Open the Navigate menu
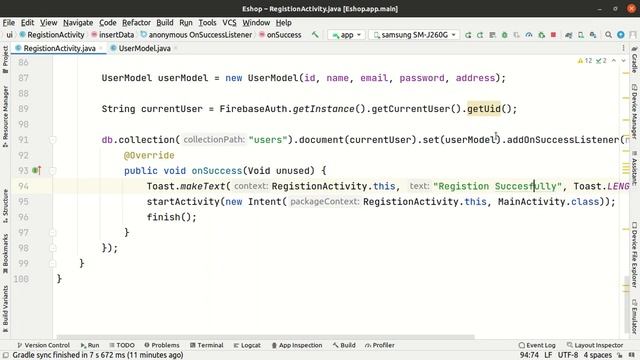The image size is (640, 360). pyautogui.click(x=78, y=22)
